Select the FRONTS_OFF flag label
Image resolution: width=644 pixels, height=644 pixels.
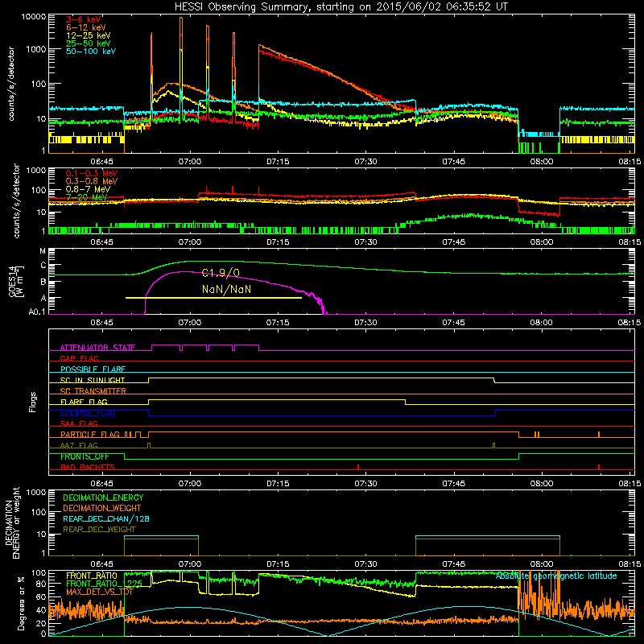click(x=85, y=456)
